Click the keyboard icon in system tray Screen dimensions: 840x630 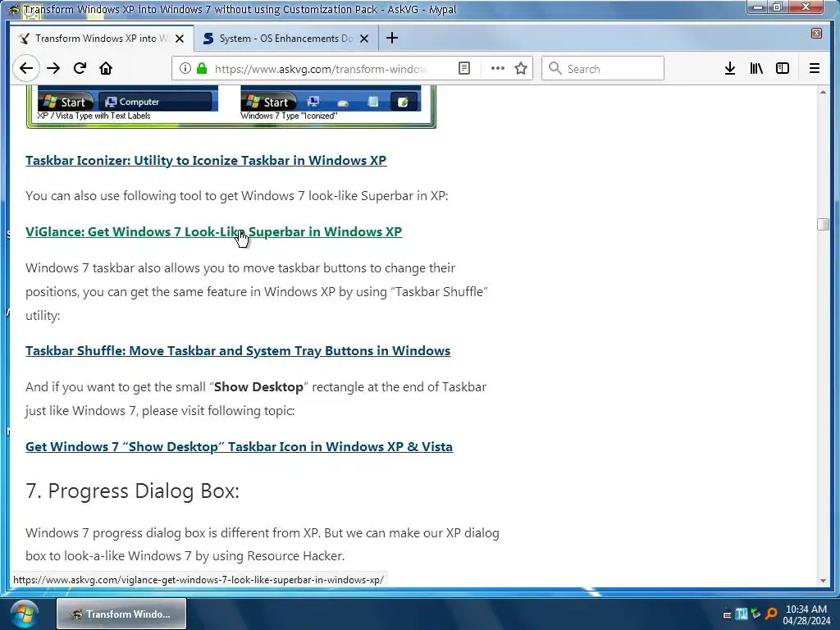tap(727, 614)
